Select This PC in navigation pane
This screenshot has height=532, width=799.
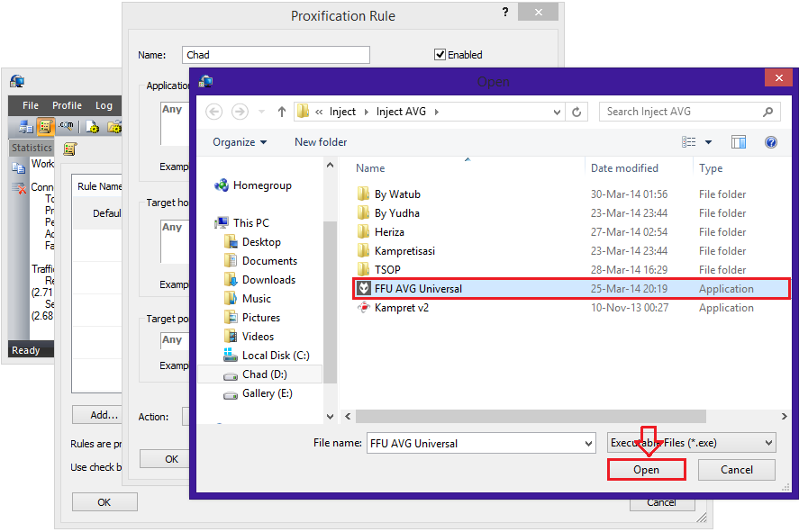(250, 223)
